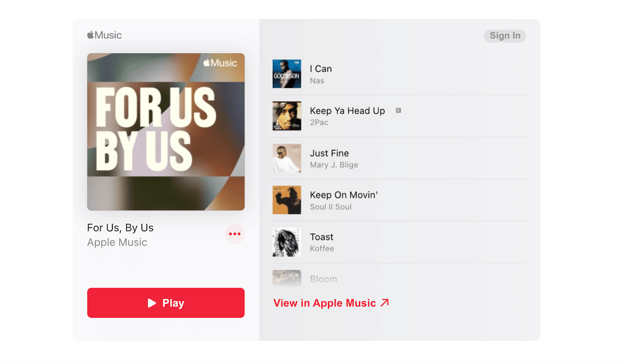The width and height of the screenshot is (621, 364).
Task: Click the Play button for the playlist
Action: pyautogui.click(x=166, y=303)
